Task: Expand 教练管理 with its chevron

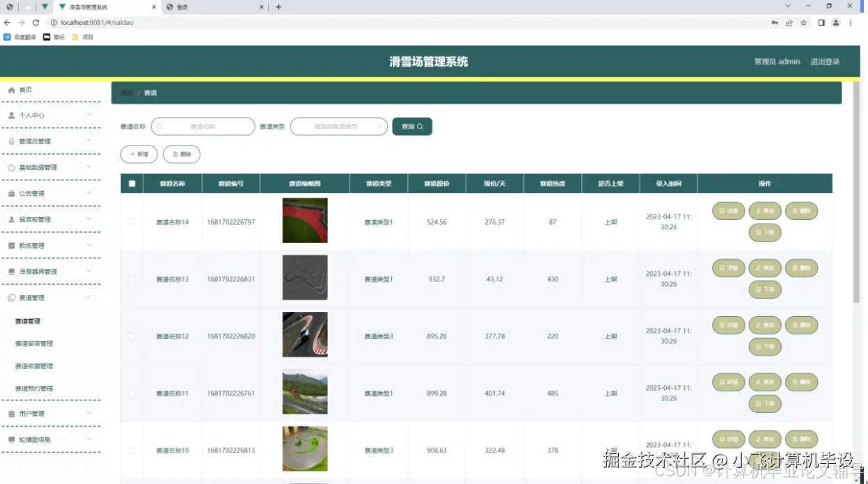Action: [x=89, y=245]
